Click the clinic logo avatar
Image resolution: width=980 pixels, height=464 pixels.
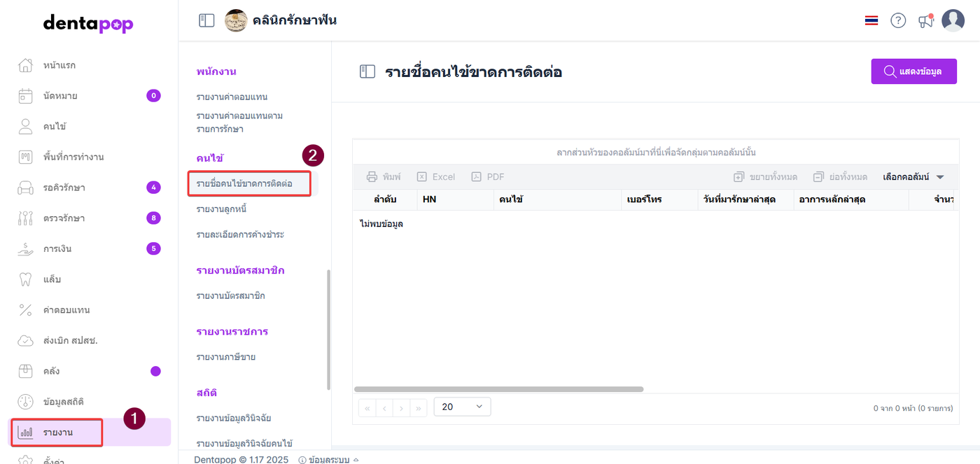(x=236, y=20)
